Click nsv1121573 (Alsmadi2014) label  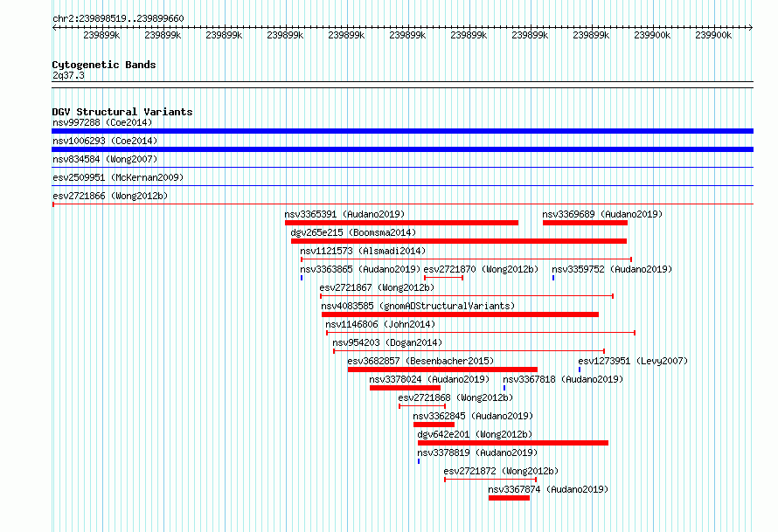click(363, 251)
